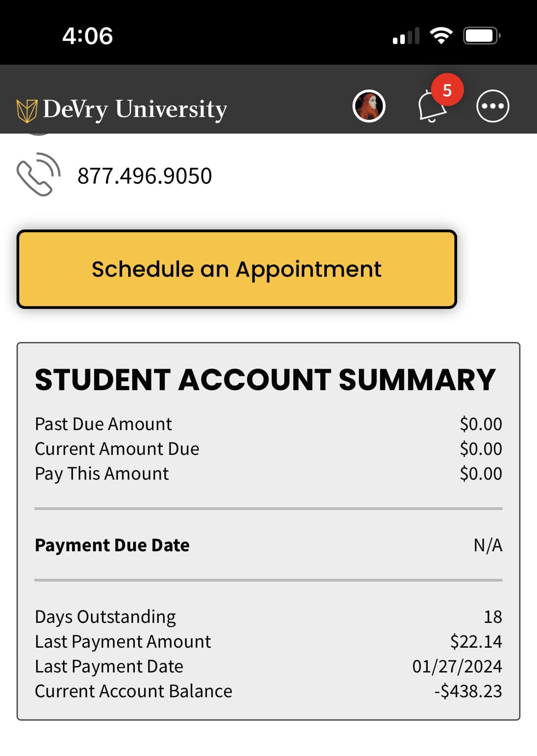Tap the Wi-Fi status icon
The width and height of the screenshot is (537, 756).
441,36
